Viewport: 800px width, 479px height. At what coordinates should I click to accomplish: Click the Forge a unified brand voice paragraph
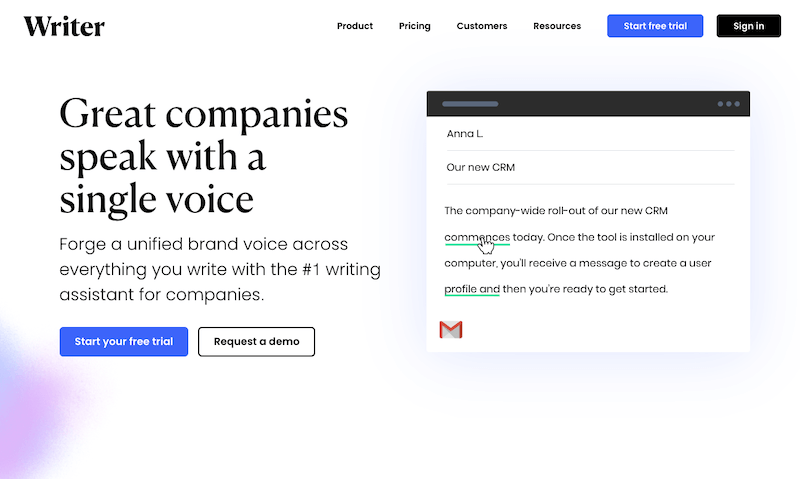[x=220, y=269]
